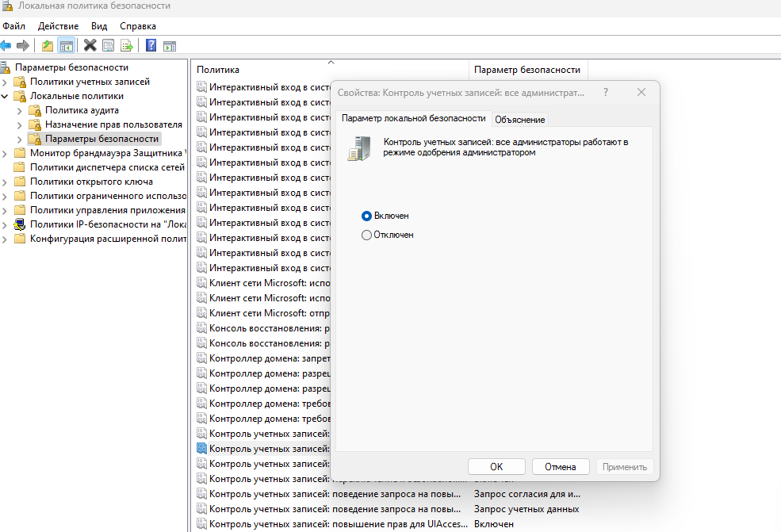The height and width of the screenshot is (532, 781).
Task: Click the Отмена button
Action: click(561, 467)
